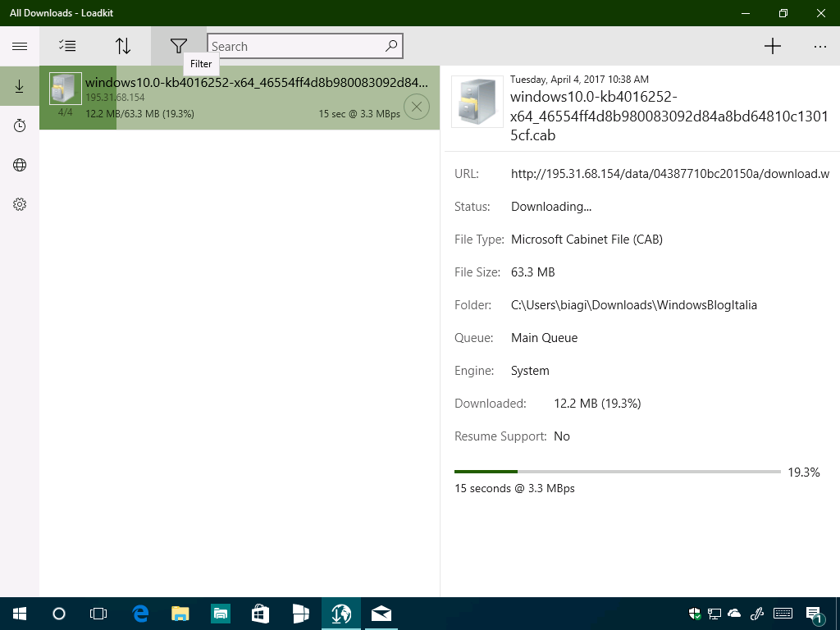Switch to Loadkit taskbar icon
840x630 pixels.
[x=341, y=614]
